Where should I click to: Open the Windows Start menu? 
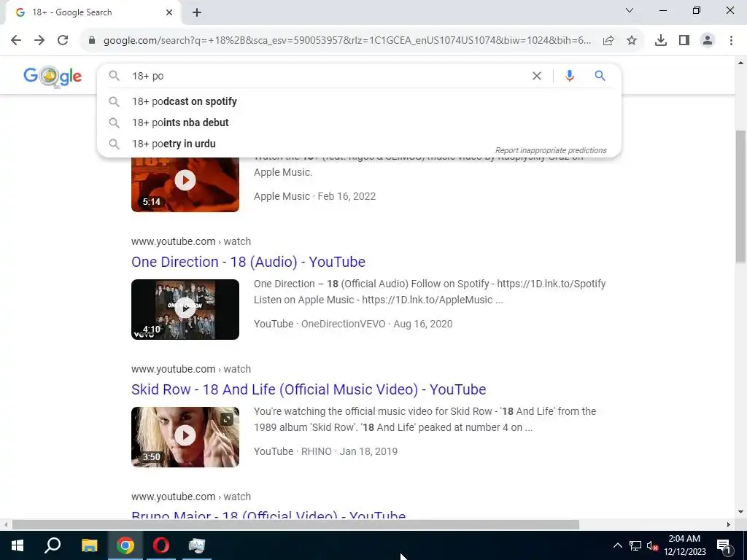pyautogui.click(x=18, y=545)
